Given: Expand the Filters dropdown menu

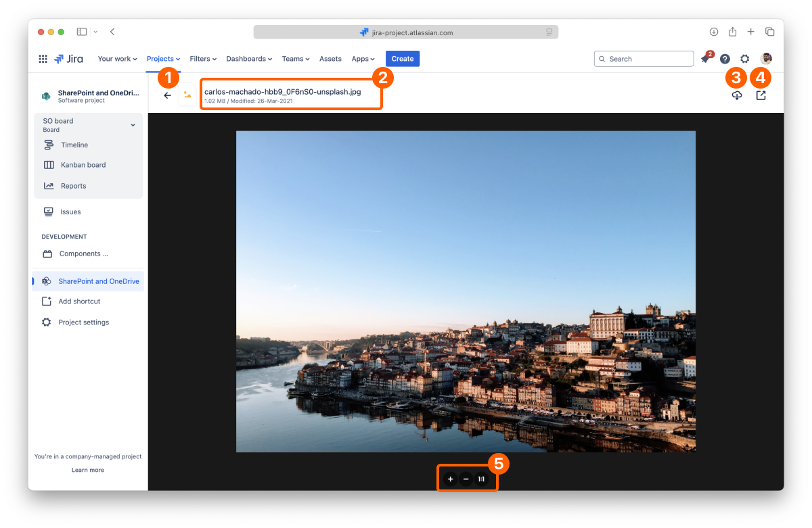Looking at the screenshot, I should pyautogui.click(x=203, y=59).
